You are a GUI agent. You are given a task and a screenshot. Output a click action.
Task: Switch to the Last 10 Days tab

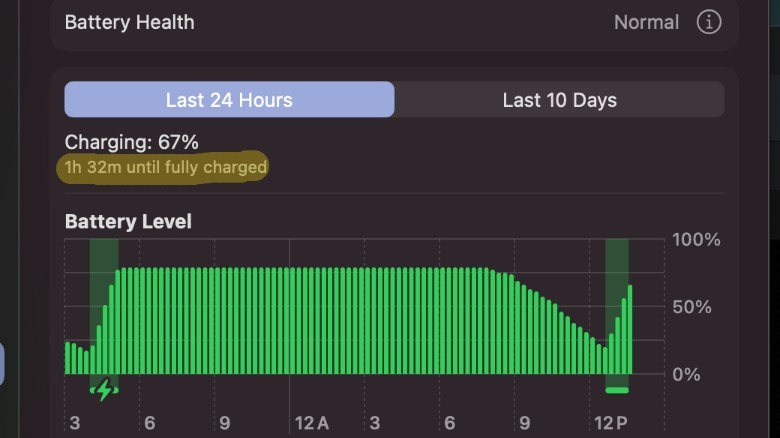click(559, 100)
